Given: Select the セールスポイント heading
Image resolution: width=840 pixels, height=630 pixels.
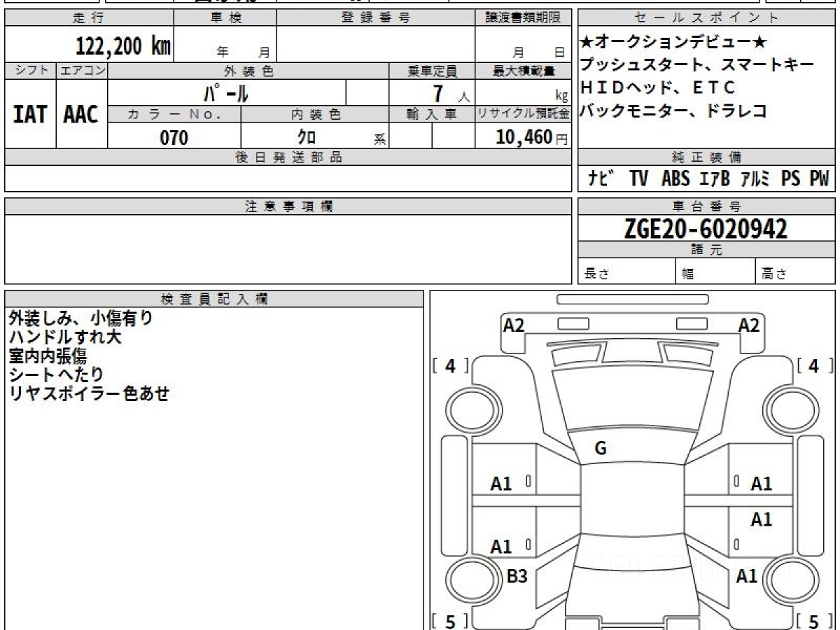Looking at the screenshot, I should (x=706, y=18).
